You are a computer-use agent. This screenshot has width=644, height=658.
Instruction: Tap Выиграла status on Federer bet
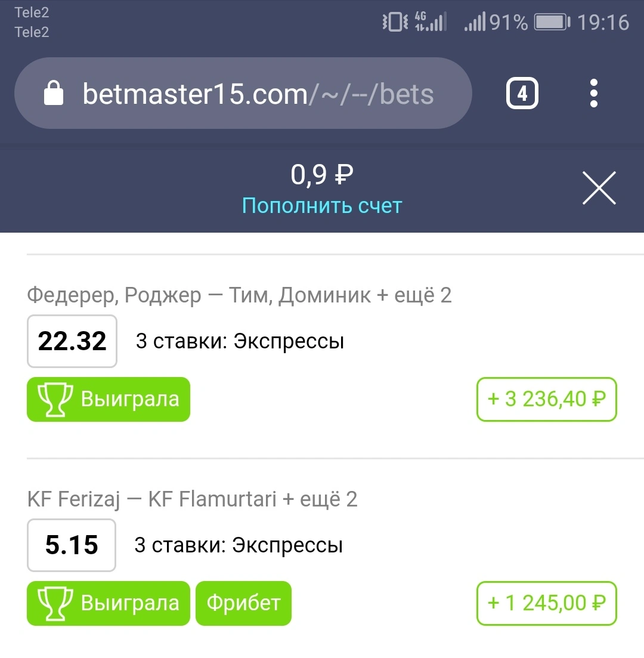(109, 399)
